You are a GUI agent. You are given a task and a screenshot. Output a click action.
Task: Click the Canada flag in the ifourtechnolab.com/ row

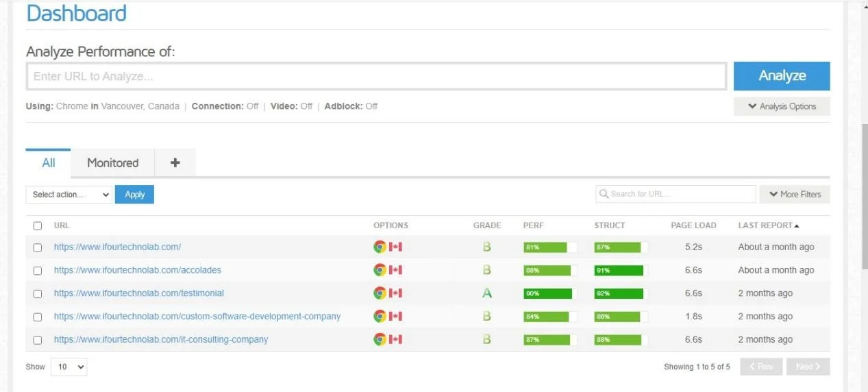click(x=395, y=247)
